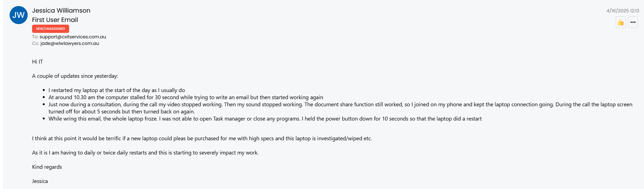Click the bullet about restarting the laptop
Screen dimensions: 644x189
pos(117,90)
